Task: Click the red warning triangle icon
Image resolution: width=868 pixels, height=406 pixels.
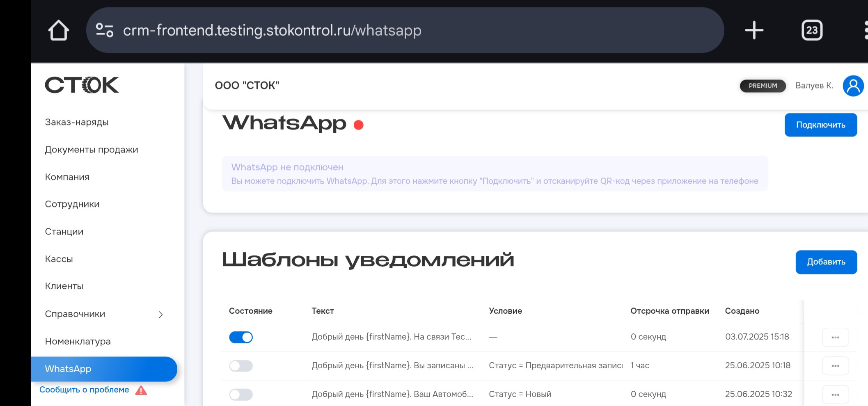Action: pos(141,390)
